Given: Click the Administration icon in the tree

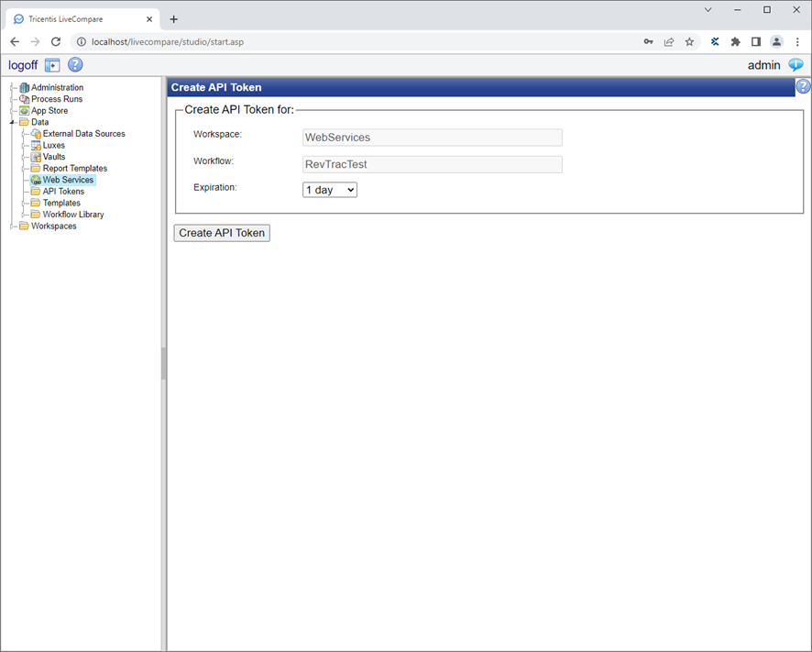Looking at the screenshot, I should click(23, 87).
